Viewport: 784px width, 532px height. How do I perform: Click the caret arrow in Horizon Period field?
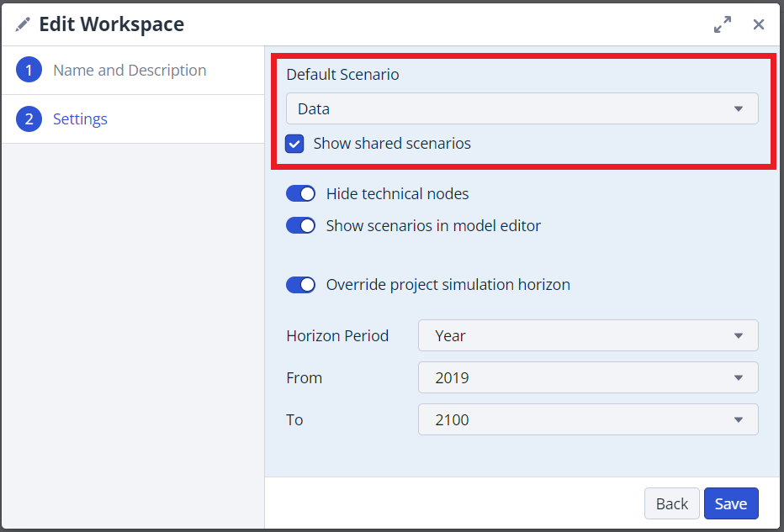pos(738,335)
